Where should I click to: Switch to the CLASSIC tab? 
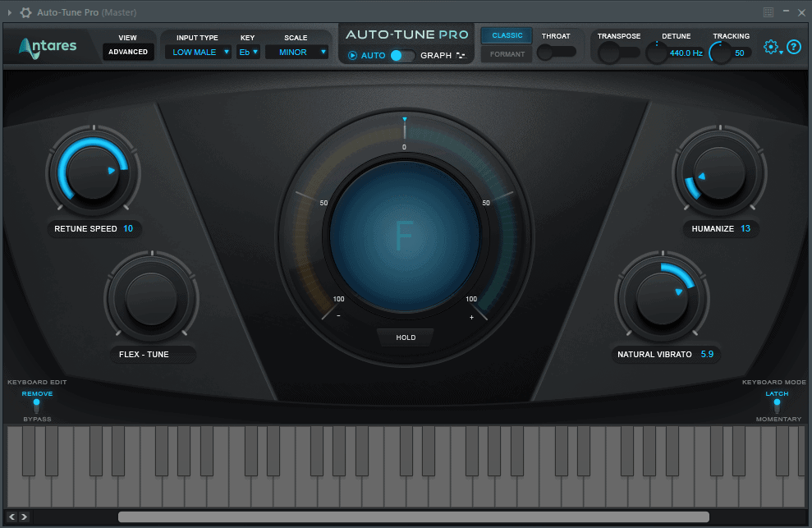point(506,35)
